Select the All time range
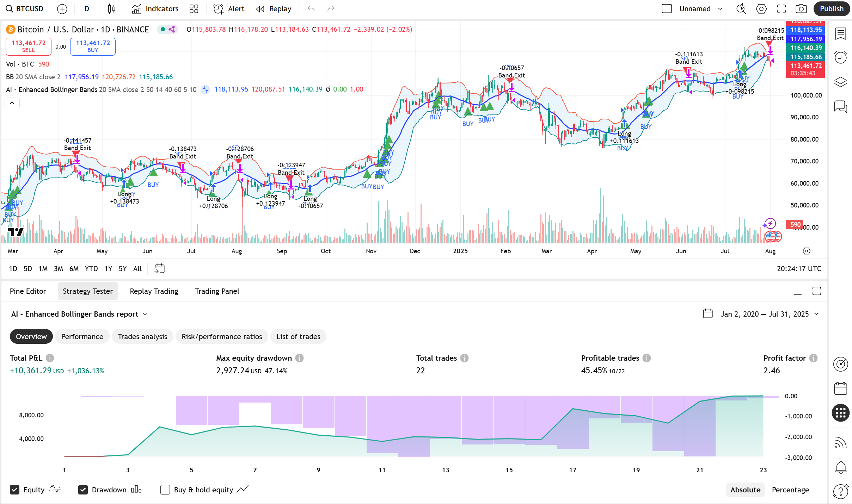852x504 pixels. [137, 269]
